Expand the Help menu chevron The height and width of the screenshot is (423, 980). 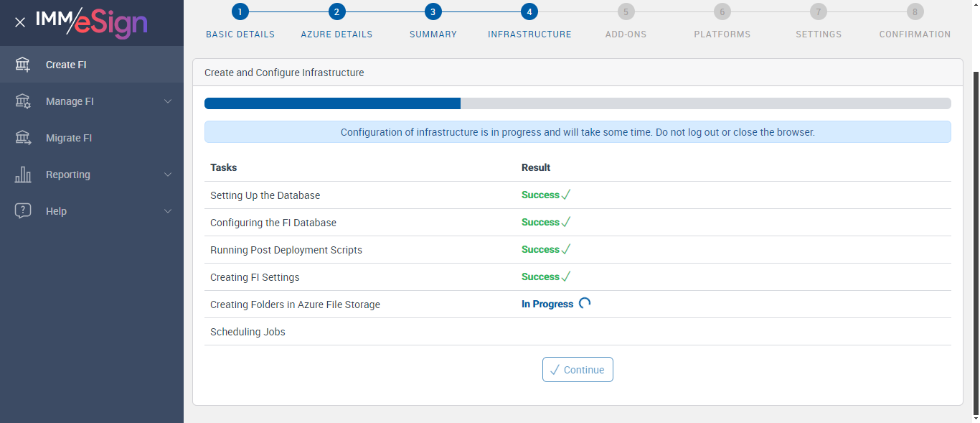168,211
